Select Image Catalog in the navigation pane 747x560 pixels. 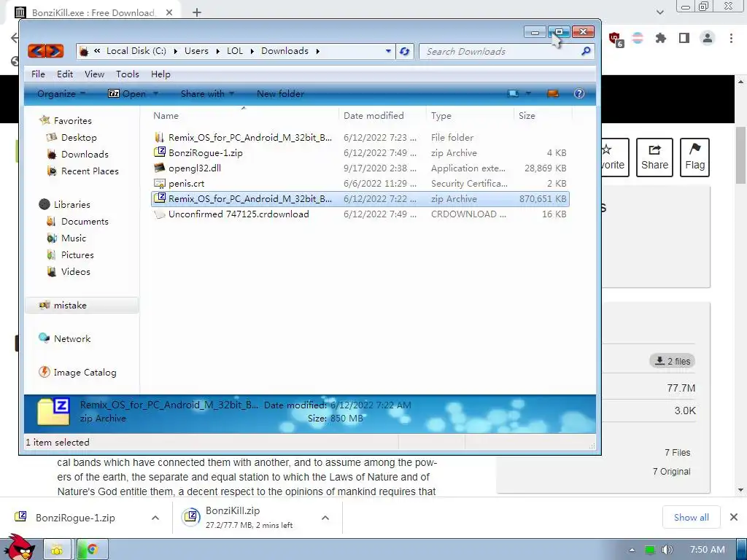(x=85, y=373)
